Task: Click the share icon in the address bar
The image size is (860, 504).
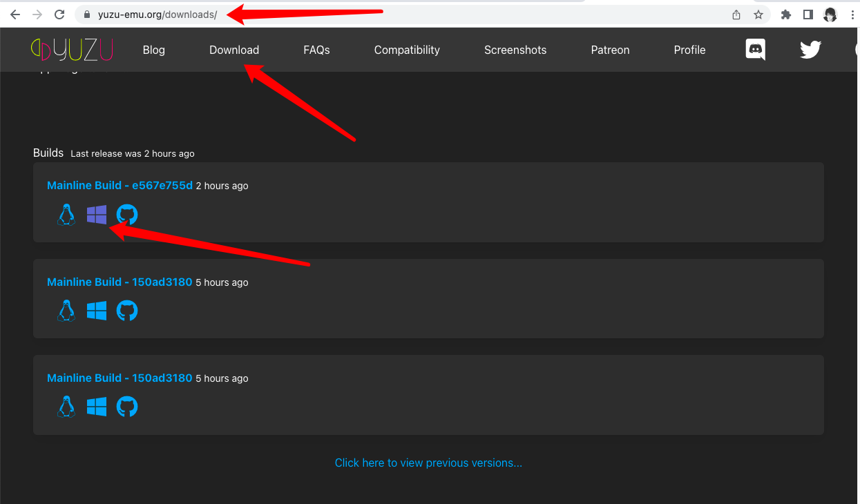Action: 736,14
